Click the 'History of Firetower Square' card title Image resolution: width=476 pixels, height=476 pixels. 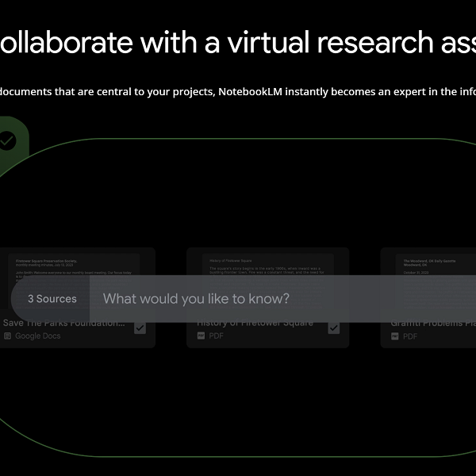pyautogui.click(x=255, y=323)
